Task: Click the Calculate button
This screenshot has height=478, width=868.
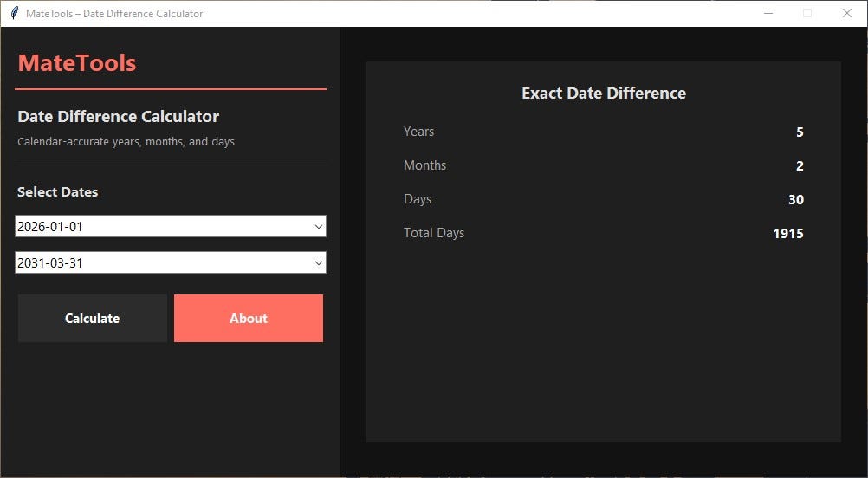Action: 93,318
